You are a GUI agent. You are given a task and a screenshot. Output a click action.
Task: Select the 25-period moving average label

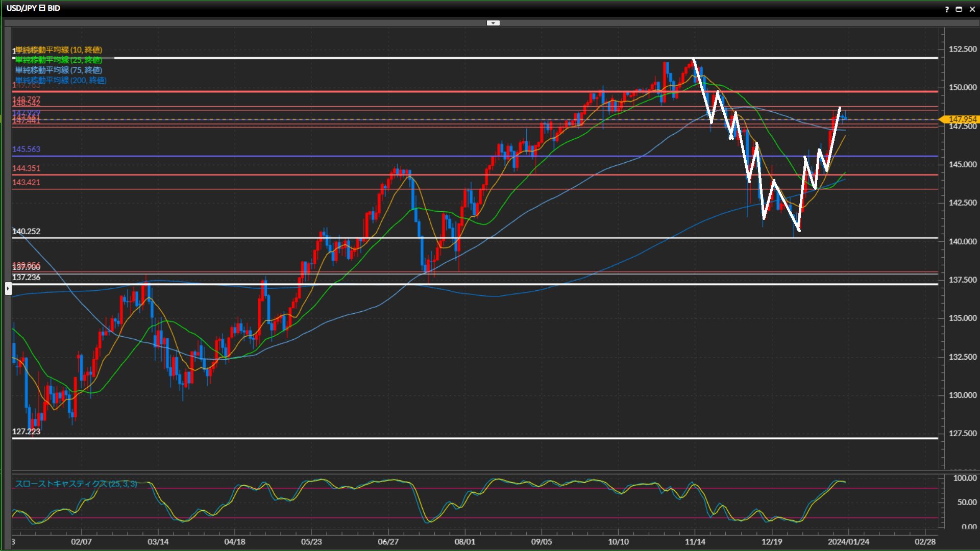(59, 60)
